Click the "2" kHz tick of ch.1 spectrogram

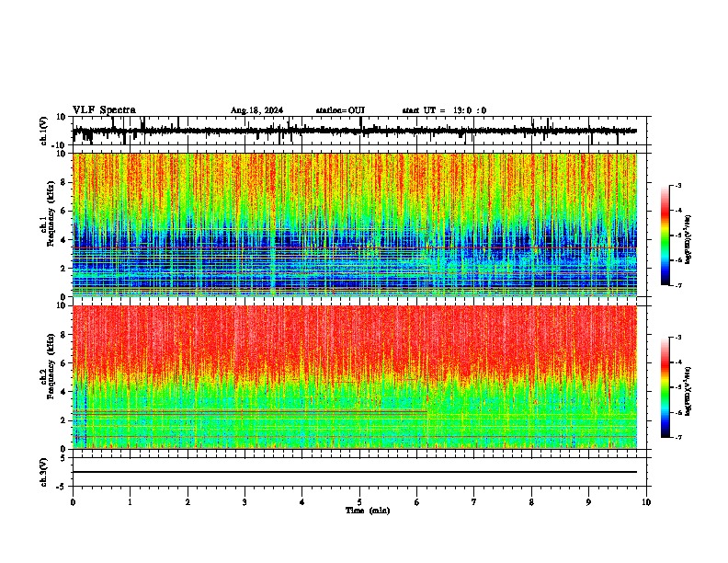63,269
